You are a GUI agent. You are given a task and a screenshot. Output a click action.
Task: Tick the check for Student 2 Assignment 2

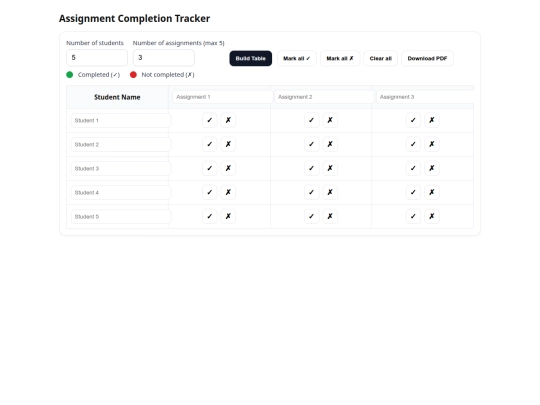(x=311, y=144)
